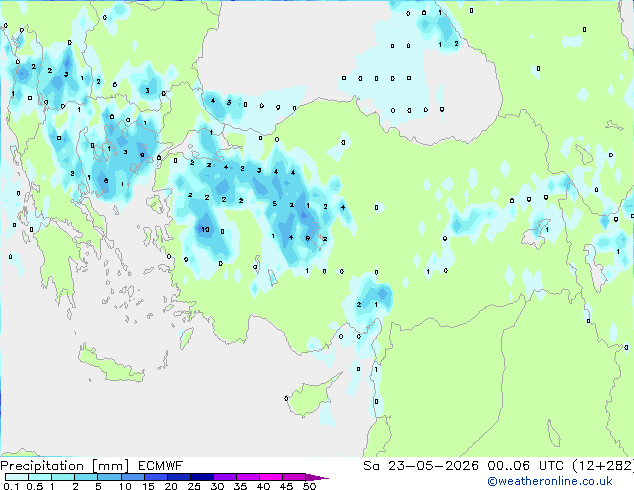Screen dimensions: 634x490
Task: Pick the 2–5 mm legend color swatch
Action: point(86,477)
